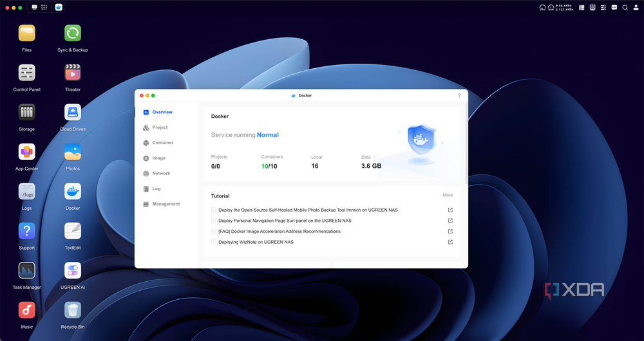Screen dimensions: 644x341
Task: Open Cloud Drives app
Action: pos(73,112)
